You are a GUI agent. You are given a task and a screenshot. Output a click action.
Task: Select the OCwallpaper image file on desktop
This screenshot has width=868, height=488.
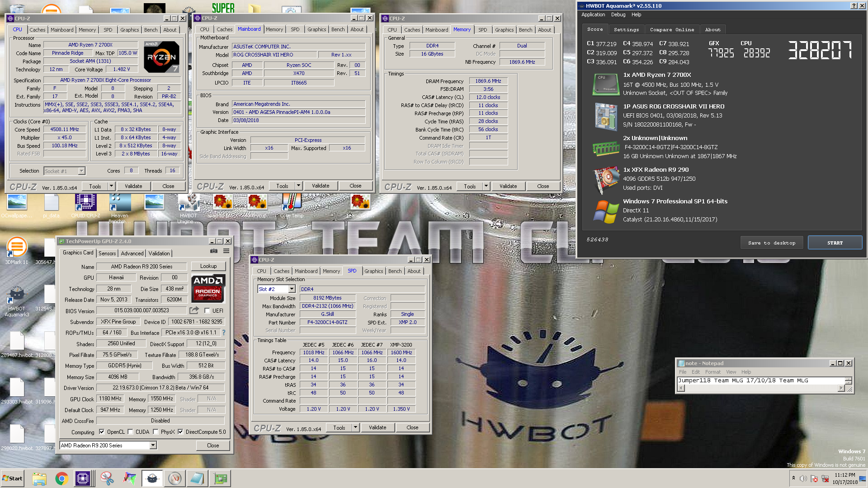click(x=17, y=206)
